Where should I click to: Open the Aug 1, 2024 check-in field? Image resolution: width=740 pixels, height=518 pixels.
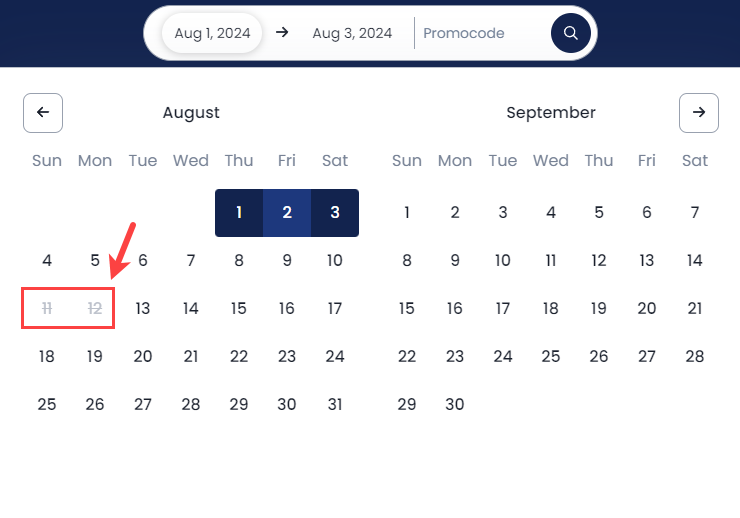pyautogui.click(x=212, y=33)
